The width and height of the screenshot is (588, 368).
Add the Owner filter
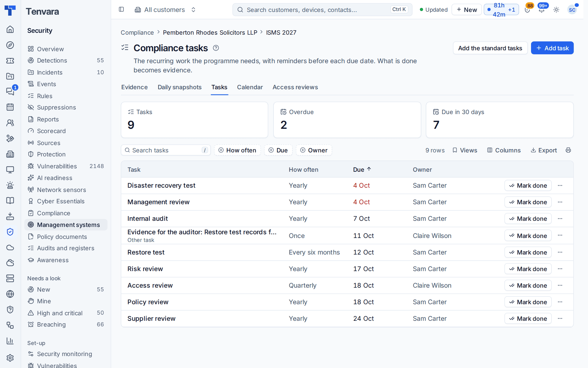click(x=314, y=150)
